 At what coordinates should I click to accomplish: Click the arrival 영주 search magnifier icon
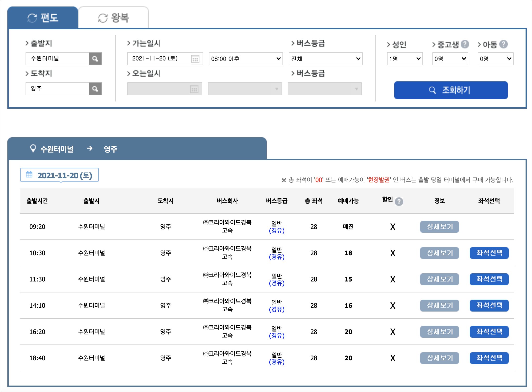[x=95, y=89]
